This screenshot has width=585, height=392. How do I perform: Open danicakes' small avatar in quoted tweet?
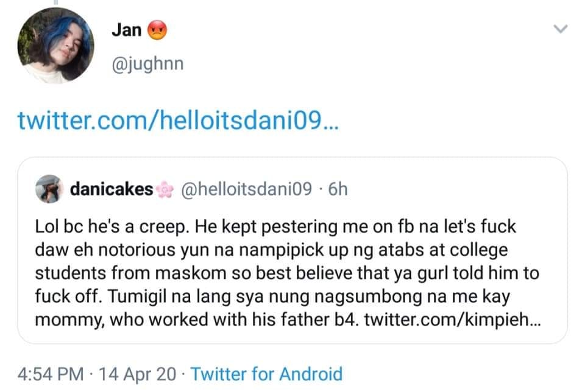49,189
